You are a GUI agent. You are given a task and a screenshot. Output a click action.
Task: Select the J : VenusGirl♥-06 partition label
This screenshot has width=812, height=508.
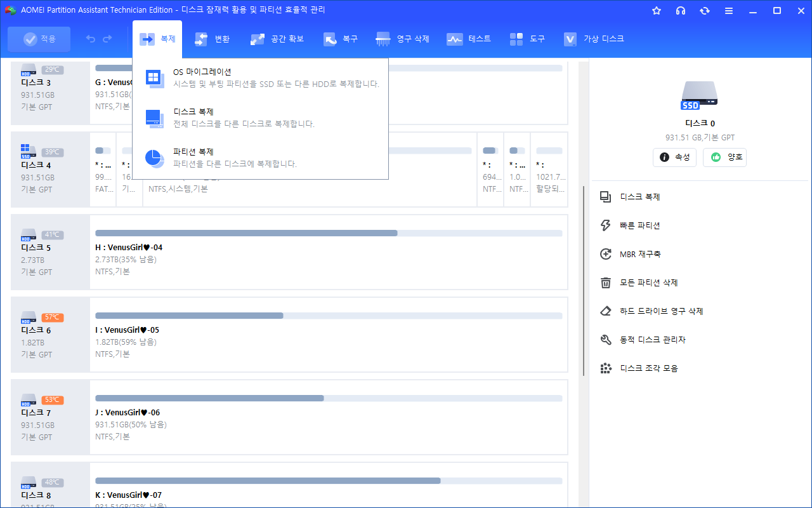128,413
